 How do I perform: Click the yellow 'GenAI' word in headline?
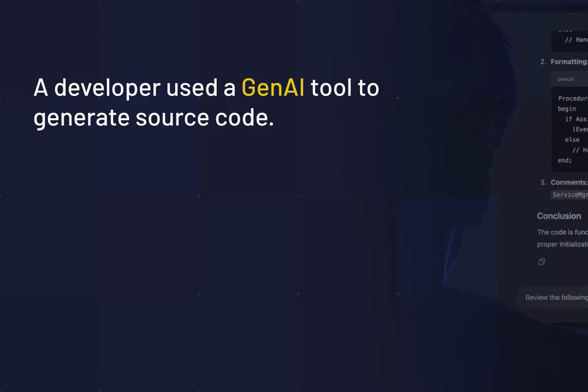pyautogui.click(x=273, y=88)
